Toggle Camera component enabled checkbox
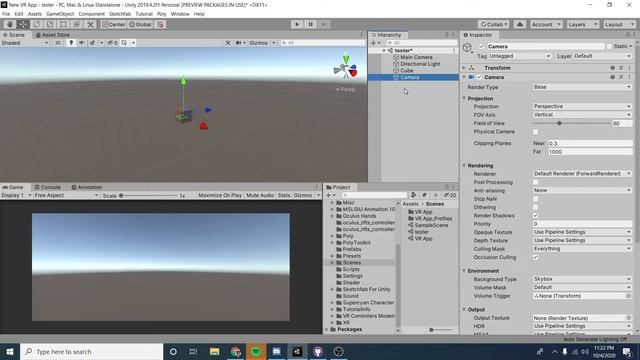Screen dimensions: 640x360 pyautogui.click(x=480, y=77)
